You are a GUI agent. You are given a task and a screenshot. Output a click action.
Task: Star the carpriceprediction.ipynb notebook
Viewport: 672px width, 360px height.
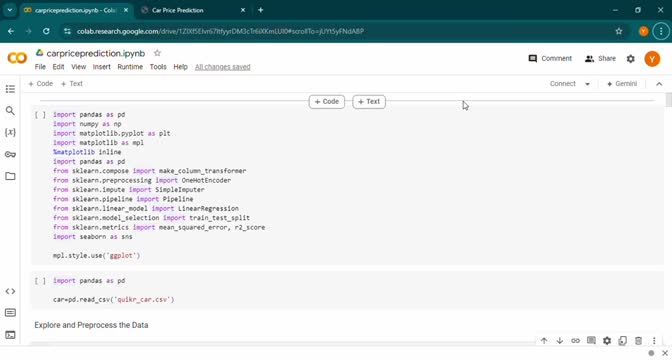click(x=157, y=53)
